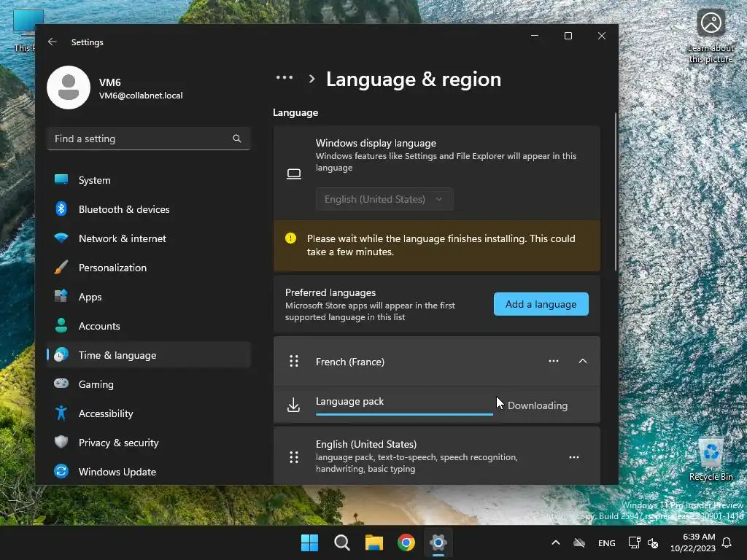
Task: Click the Downloading status text
Action: coord(538,405)
